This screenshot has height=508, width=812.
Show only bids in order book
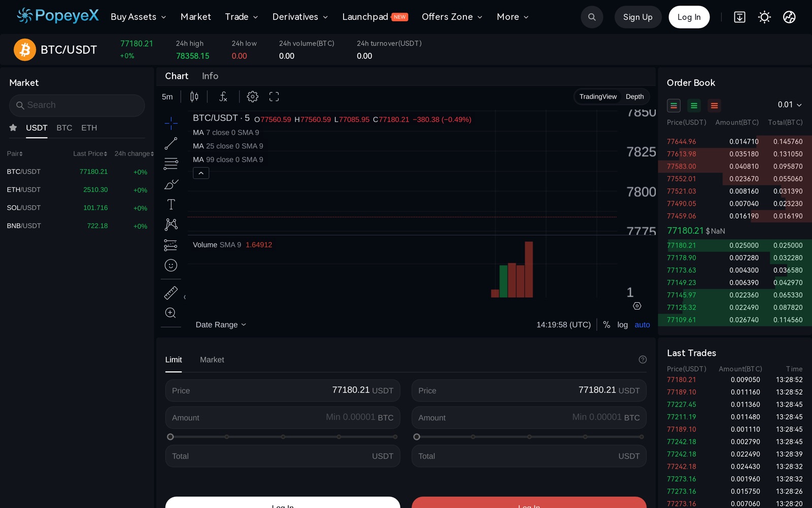click(694, 106)
